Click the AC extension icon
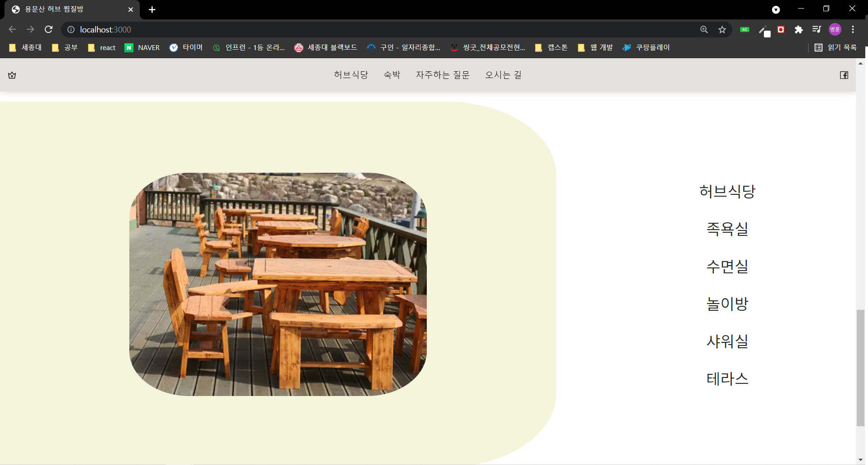Screen dimensions: 868x465 (x=745, y=29)
